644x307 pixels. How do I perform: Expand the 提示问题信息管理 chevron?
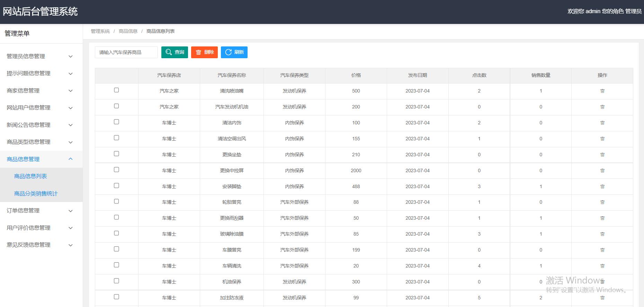71,73
